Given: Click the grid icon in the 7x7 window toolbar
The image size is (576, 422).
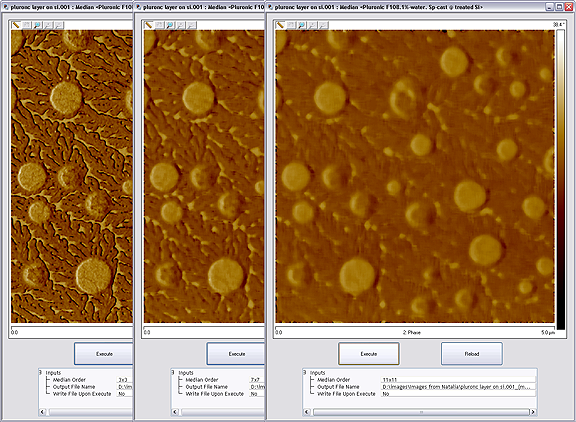Looking at the screenshot, I should [x=159, y=25].
